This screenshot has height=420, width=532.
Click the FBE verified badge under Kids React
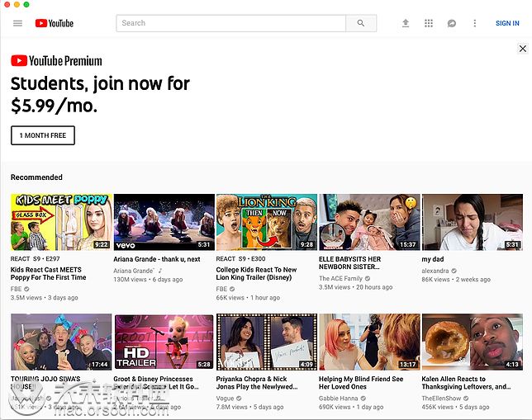26,289
